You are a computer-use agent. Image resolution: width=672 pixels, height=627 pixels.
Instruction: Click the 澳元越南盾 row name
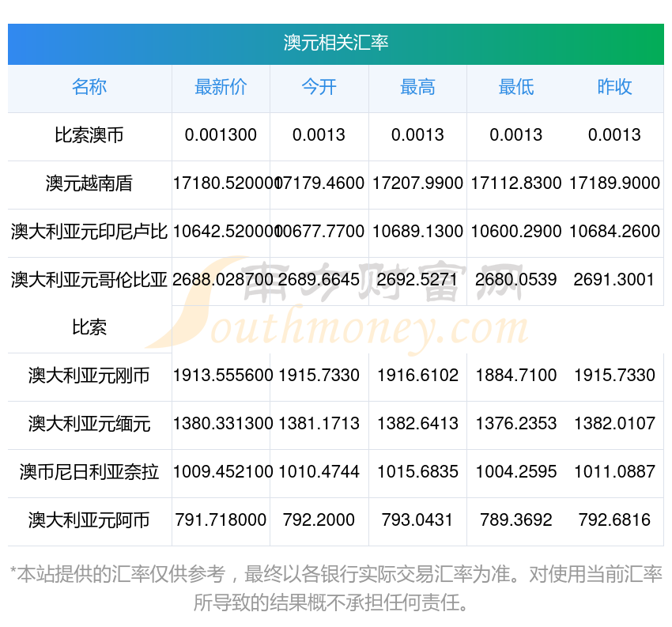point(89,183)
